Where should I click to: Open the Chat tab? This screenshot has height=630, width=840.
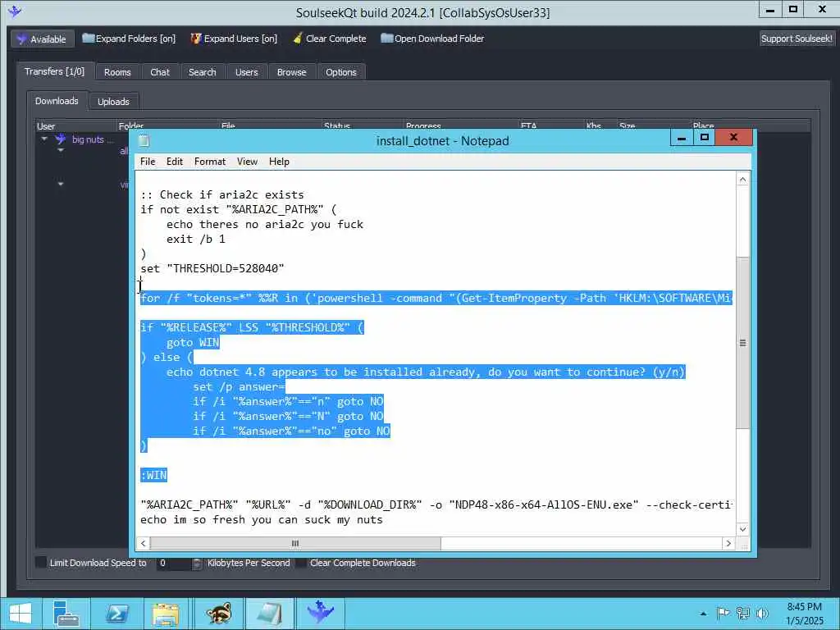160,72
